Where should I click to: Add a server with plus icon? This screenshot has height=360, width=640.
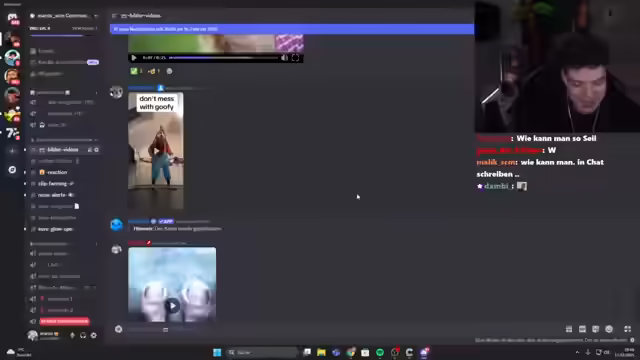(x=12, y=151)
